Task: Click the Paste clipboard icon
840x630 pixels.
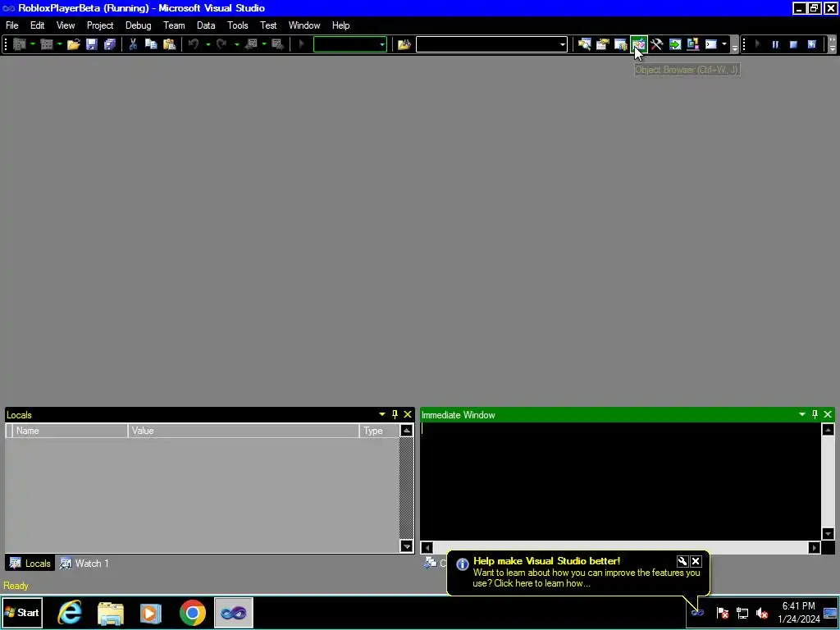Action: pyautogui.click(x=169, y=44)
